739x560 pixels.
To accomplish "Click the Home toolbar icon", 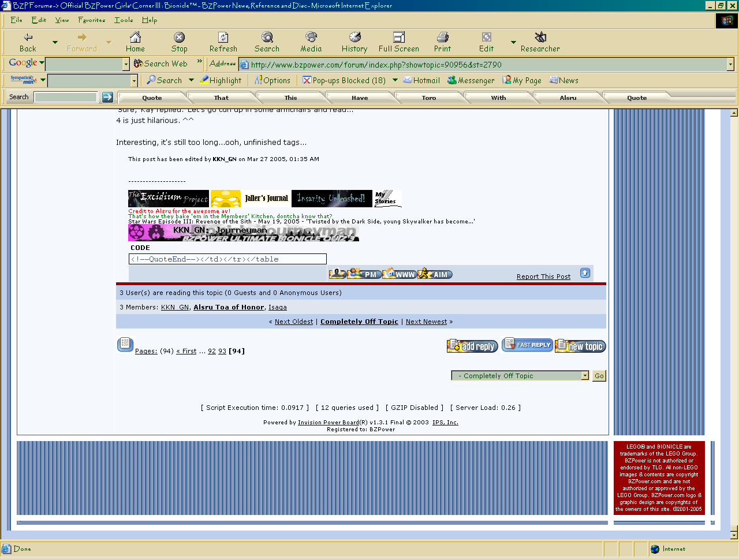I will (135, 42).
